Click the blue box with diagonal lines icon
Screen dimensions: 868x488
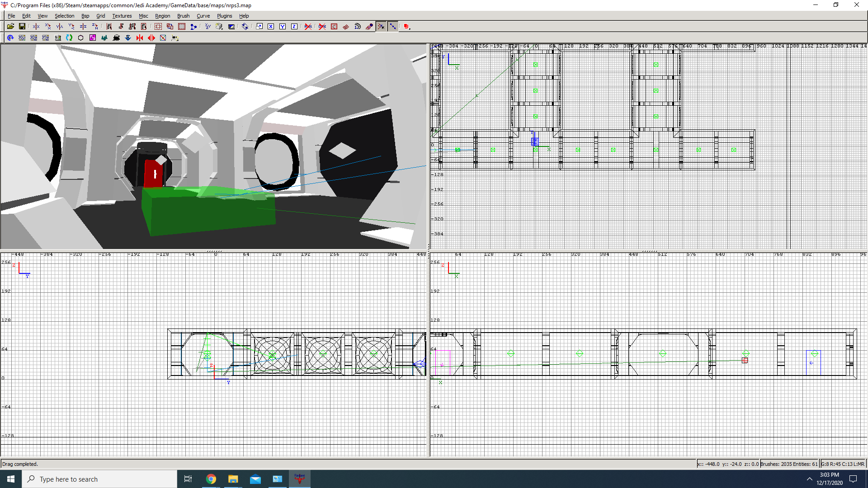point(163,38)
